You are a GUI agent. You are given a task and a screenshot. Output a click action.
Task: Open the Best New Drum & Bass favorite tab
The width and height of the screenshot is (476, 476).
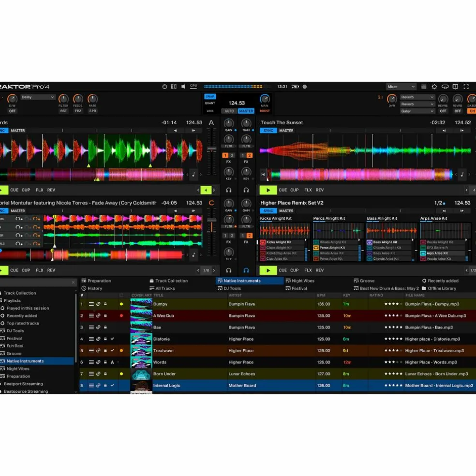(x=386, y=288)
